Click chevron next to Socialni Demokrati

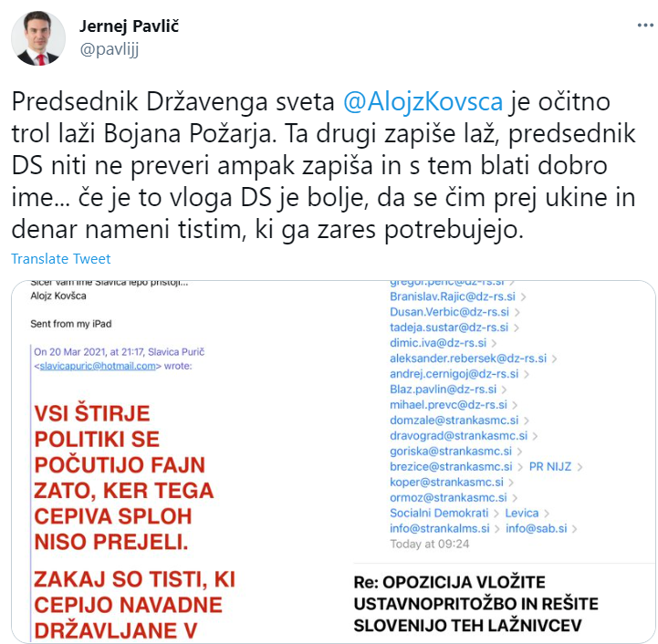(x=496, y=514)
